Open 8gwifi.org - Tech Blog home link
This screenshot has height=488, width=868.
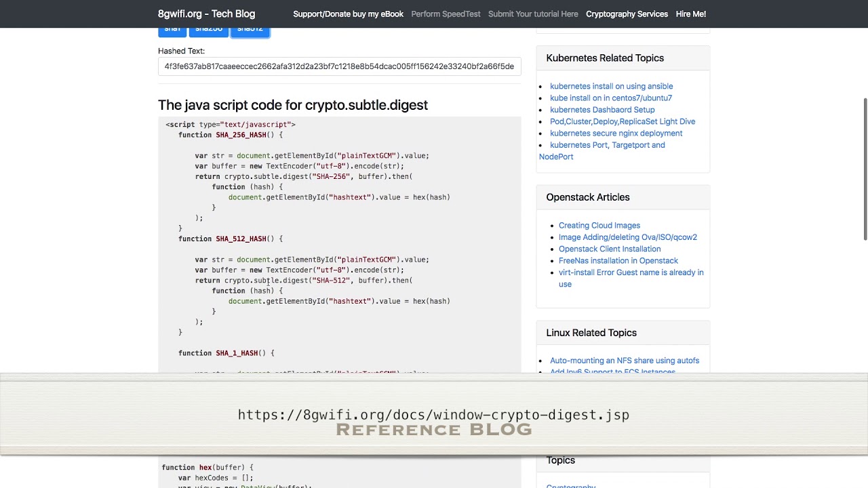click(x=206, y=14)
